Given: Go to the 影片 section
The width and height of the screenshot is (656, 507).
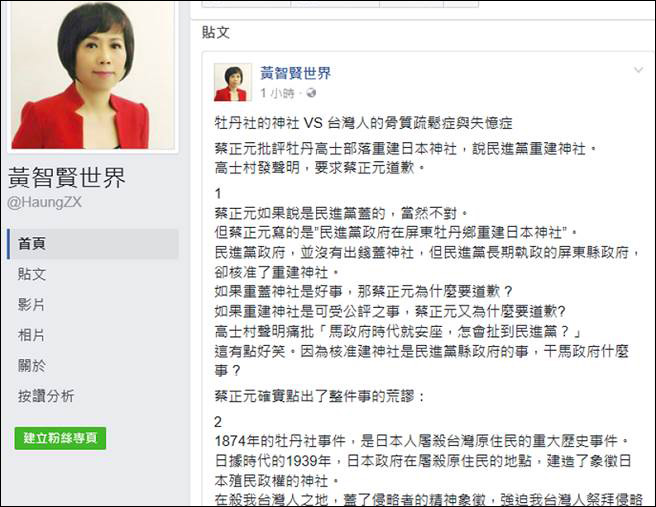Looking at the screenshot, I should coord(31,305).
